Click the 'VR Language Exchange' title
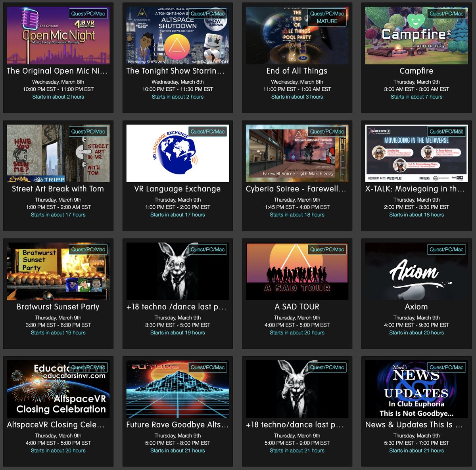The image size is (476, 470). [x=177, y=189]
